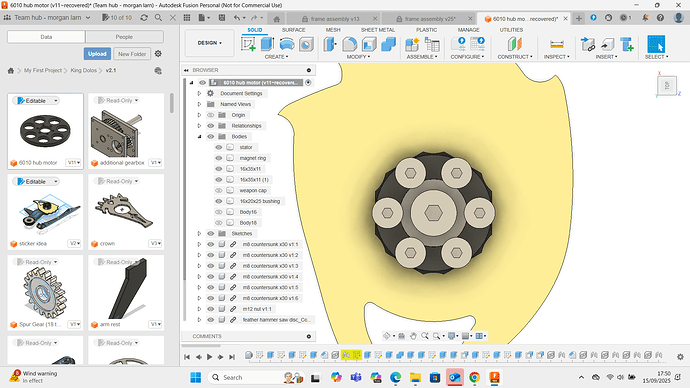Viewport: 690px width, 388px height.
Task: Open the frame assembly v13 document tab
Action: point(335,19)
